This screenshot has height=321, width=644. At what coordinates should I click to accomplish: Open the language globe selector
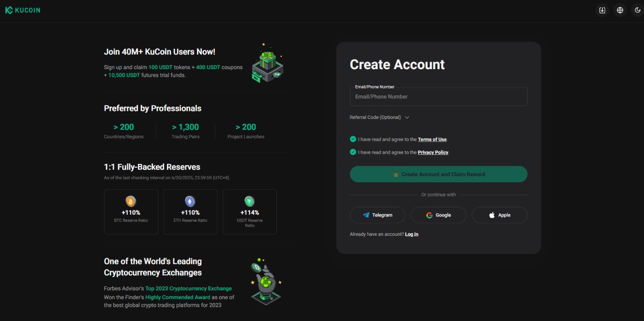(x=620, y=10)
